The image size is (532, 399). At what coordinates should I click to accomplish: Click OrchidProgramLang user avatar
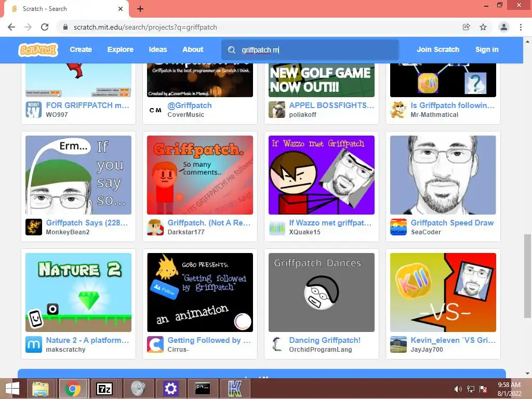[277, 344]
